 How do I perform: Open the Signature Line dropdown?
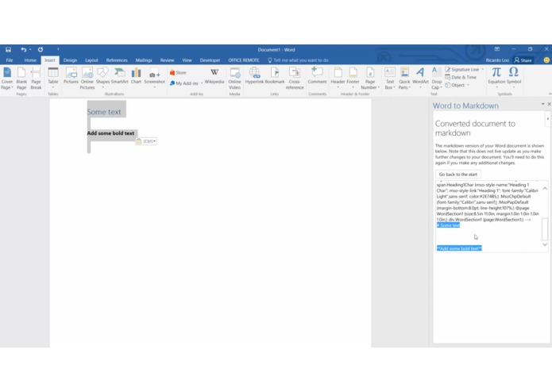pyautogui.click(x=483, y=69)
